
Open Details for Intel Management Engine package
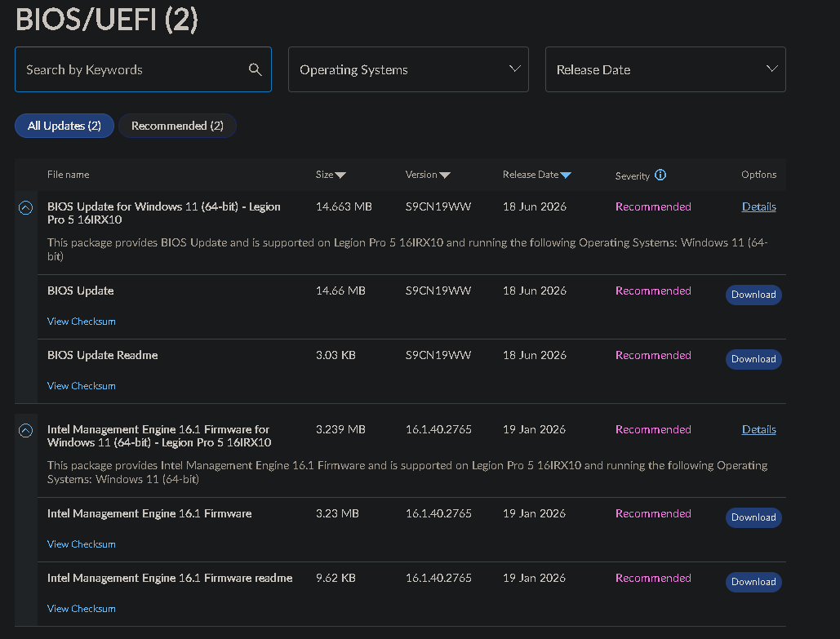coord(758,429)
